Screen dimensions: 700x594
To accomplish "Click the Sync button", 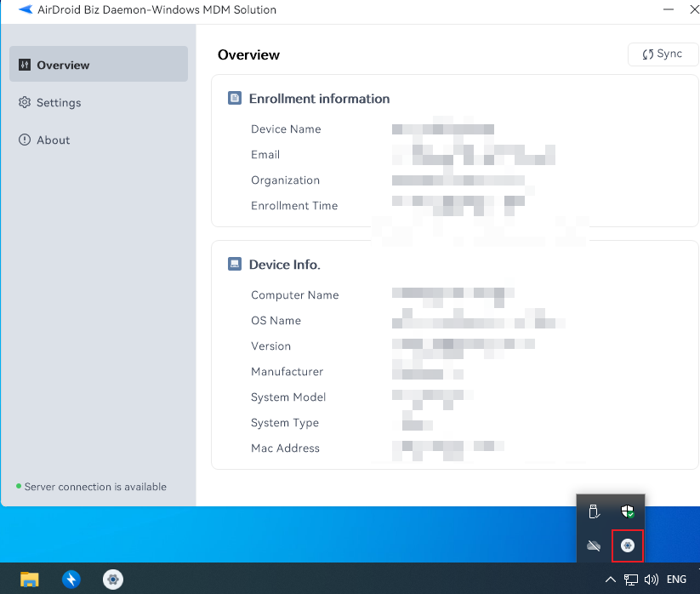I will pos(663,54).
